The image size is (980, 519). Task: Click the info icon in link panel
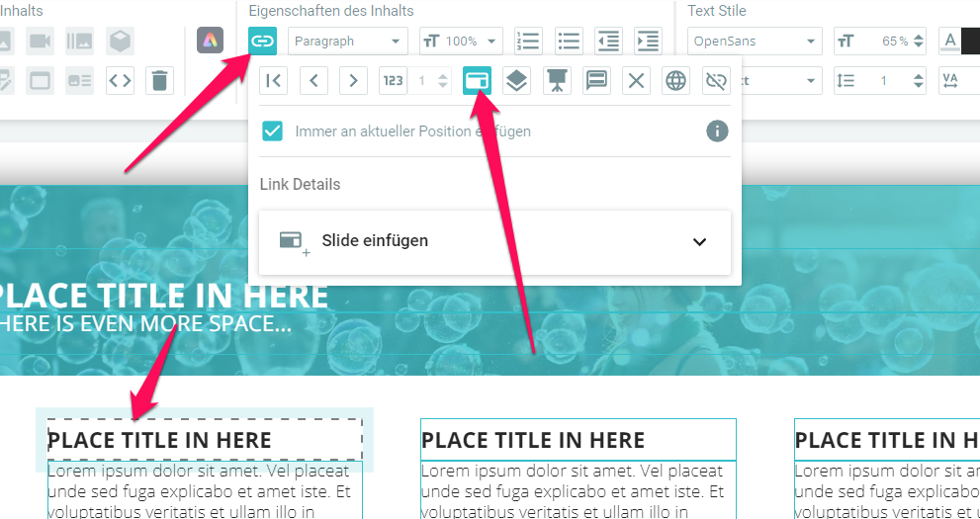click(x=718, y=131)
